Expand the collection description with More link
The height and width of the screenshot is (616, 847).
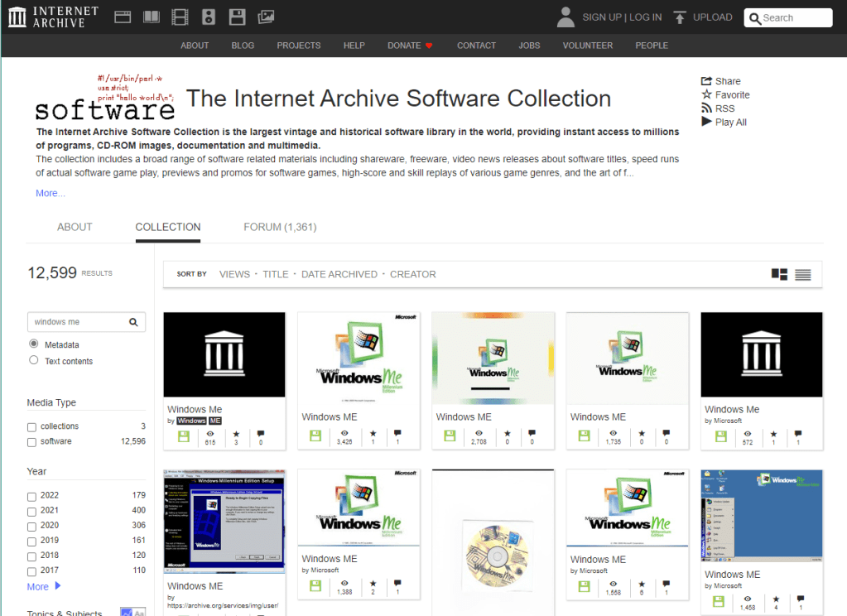point(50,192)
